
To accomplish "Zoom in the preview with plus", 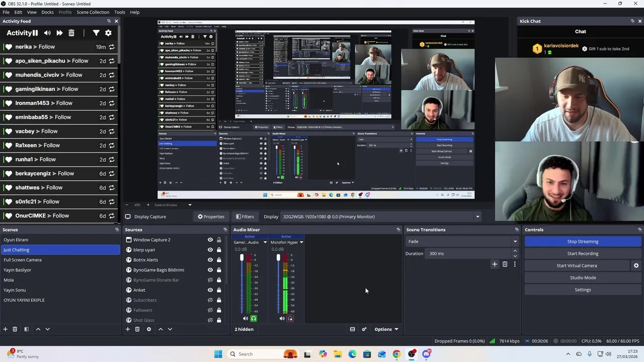I will pyautogui.click(x=148, y=205).
